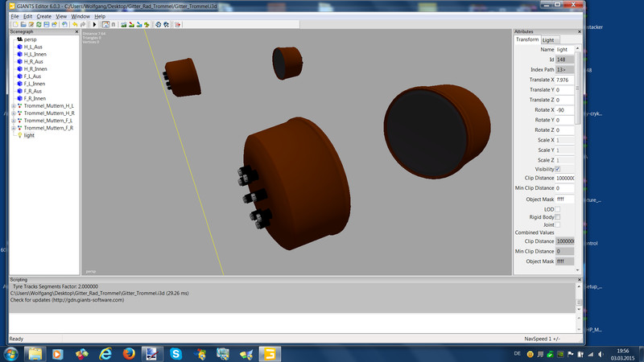Click the persp camera icon in Scenegraph
Viewport: 644px width, 362px height.
point(19,39)
